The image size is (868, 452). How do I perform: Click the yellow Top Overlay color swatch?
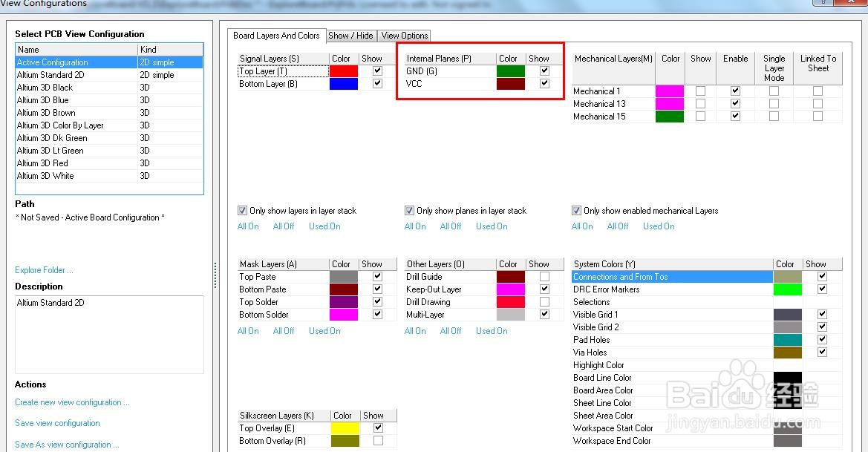pos(345,428)
